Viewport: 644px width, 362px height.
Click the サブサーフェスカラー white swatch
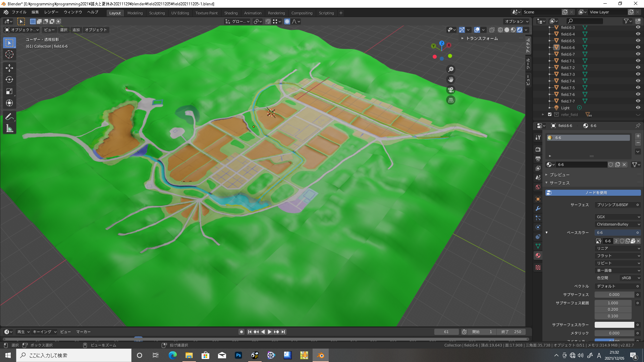614,325
